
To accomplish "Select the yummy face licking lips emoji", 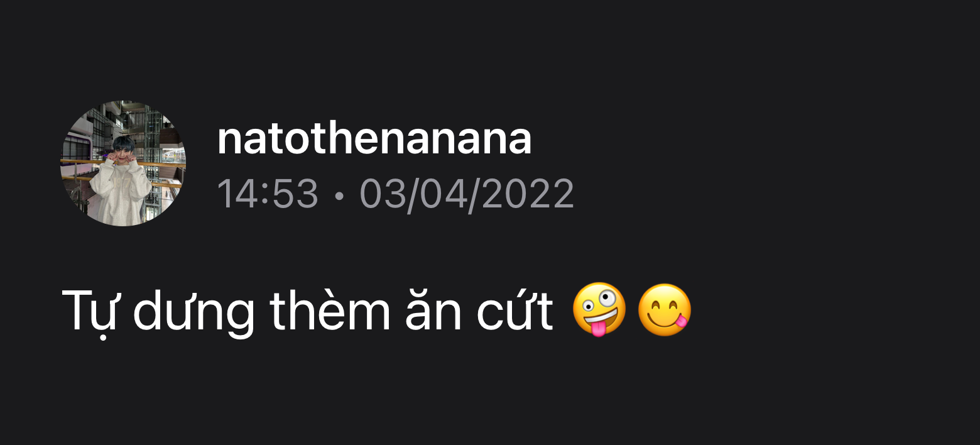I will (x=665, y=309).
